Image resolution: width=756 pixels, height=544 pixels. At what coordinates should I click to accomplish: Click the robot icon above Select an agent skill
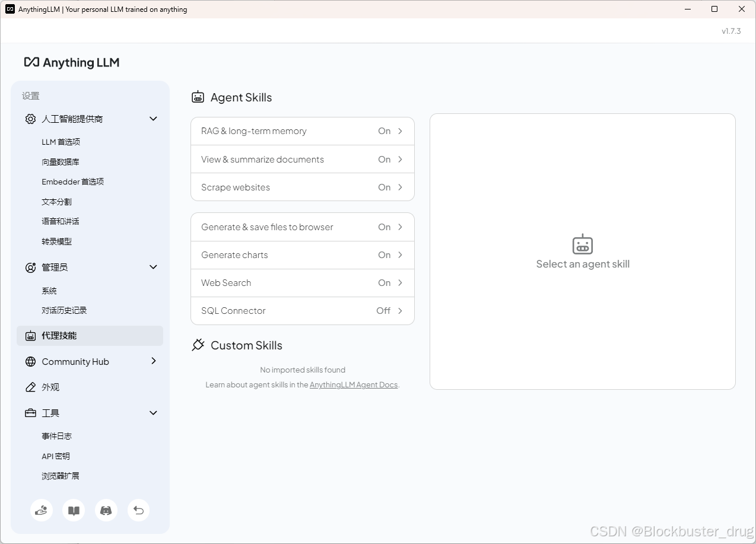(x=583, y=244)
